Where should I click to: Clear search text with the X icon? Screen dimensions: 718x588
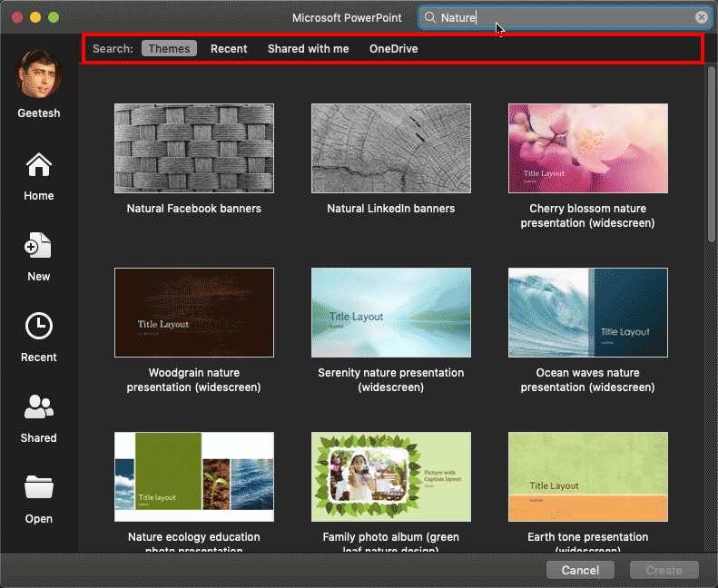[x=702, y=17]
